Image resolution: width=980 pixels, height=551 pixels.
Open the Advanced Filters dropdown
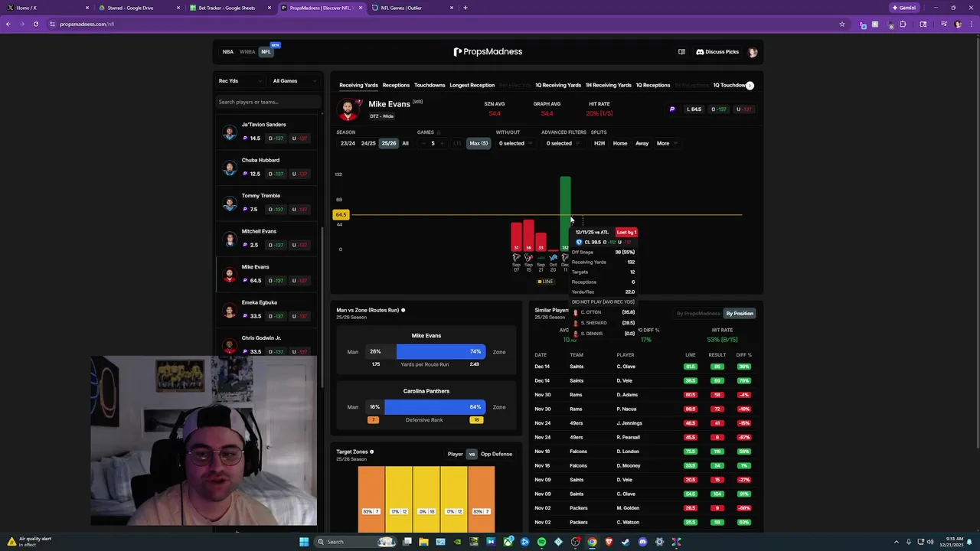click(563, 143)
